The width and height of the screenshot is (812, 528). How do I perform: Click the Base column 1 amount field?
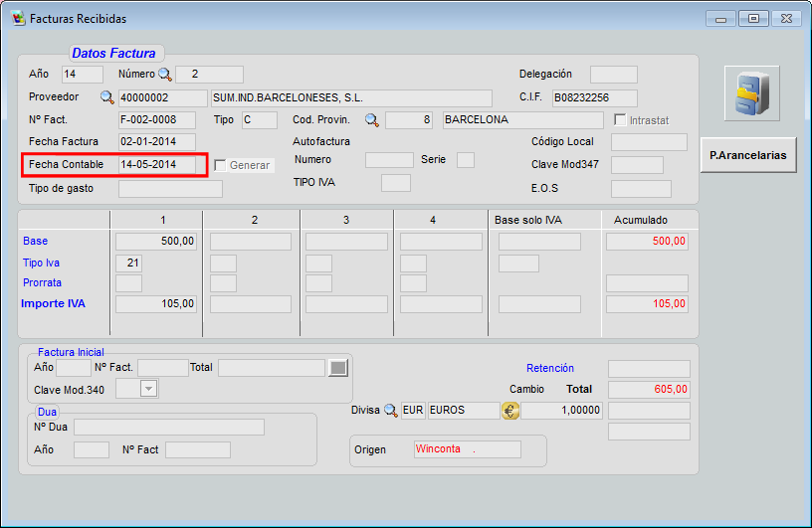tap(156, 241)
